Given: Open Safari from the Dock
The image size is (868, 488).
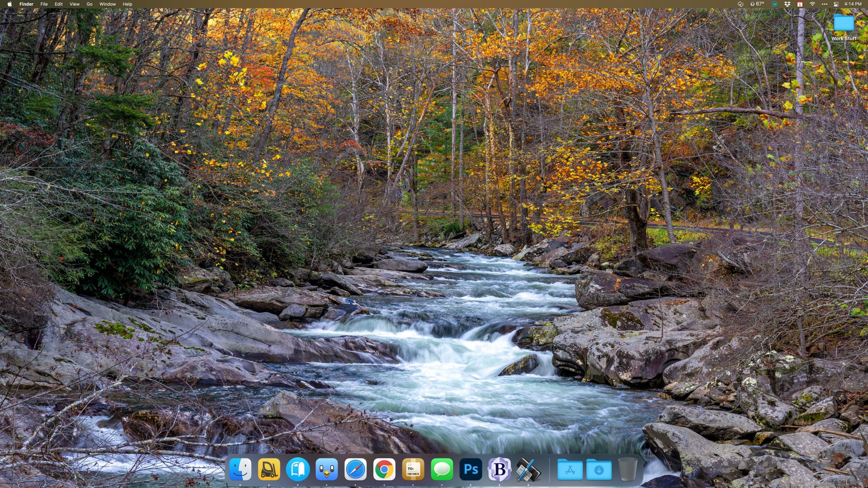Looking at the screenshot, I should click(x=355, y=469).
